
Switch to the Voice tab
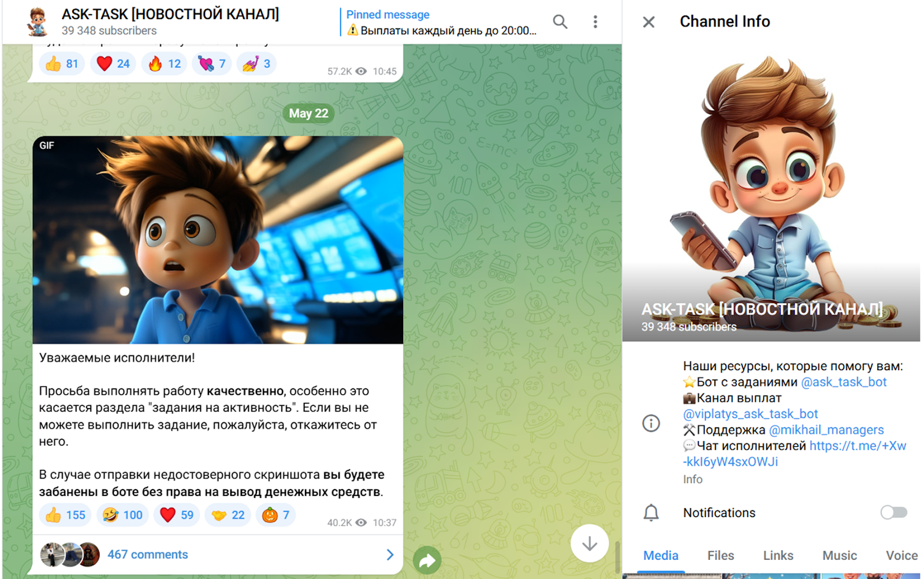click(x=901, y=555)
